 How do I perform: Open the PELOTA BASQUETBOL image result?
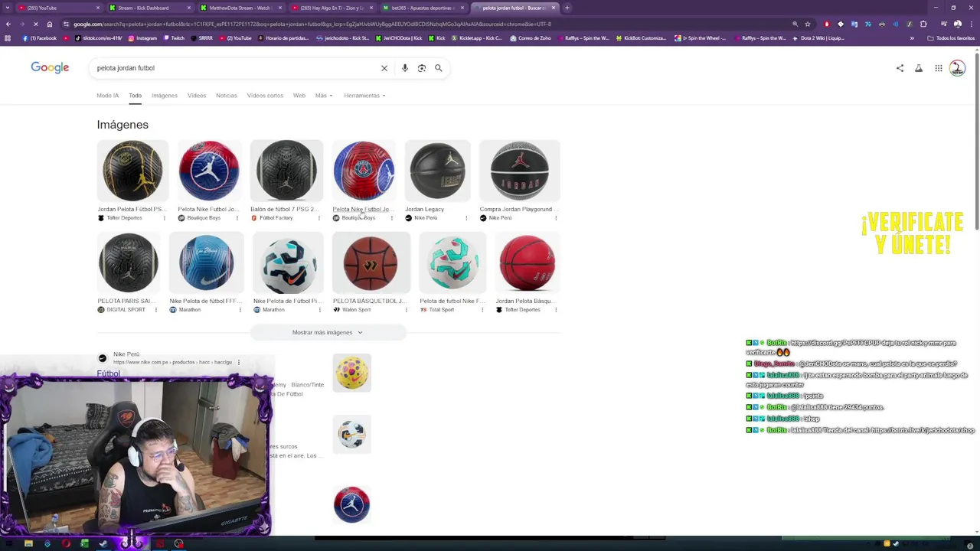(x=371, y=262)
